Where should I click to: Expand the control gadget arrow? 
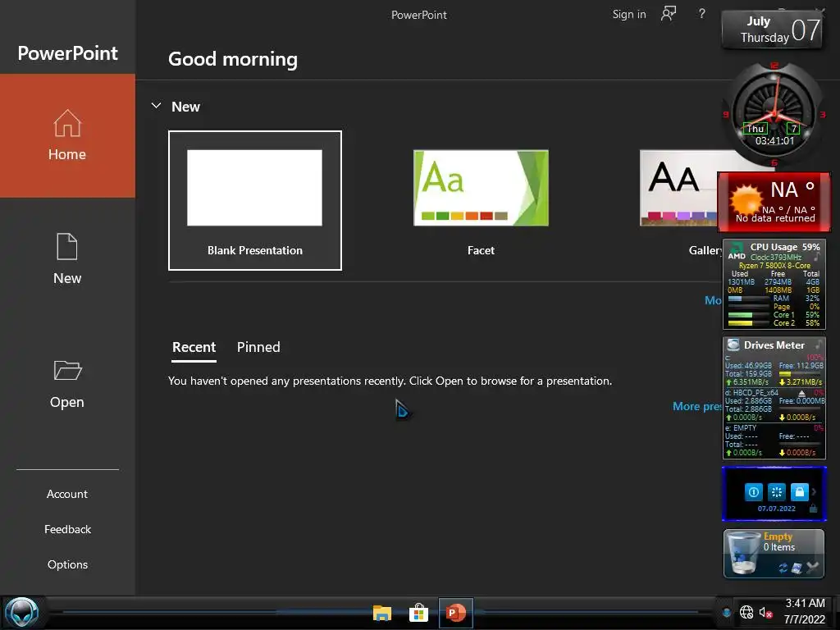pyautogui.click(x=815, y=491)
